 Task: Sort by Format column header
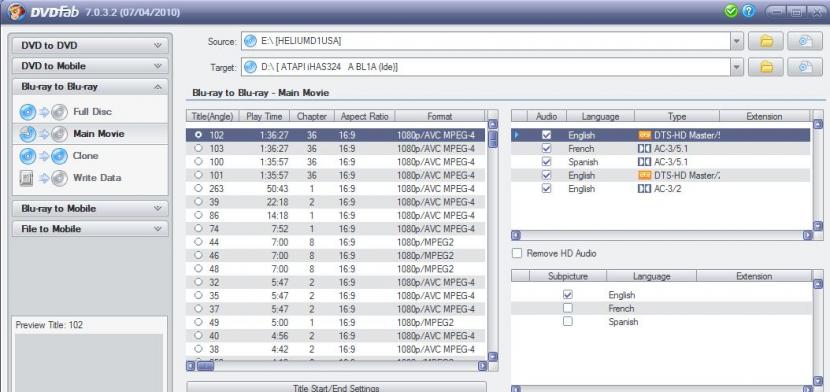(439, 116)
